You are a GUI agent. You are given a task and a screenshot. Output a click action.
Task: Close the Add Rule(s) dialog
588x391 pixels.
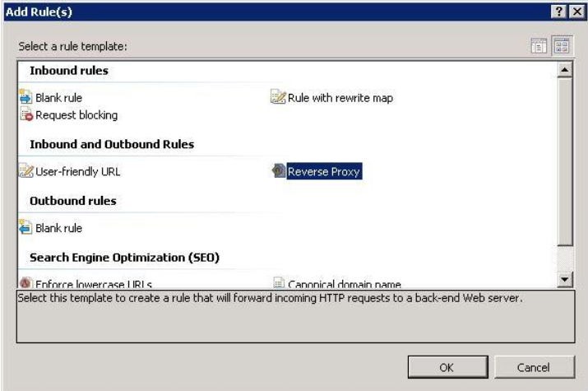pyautogui.click(x=577, y=12)
